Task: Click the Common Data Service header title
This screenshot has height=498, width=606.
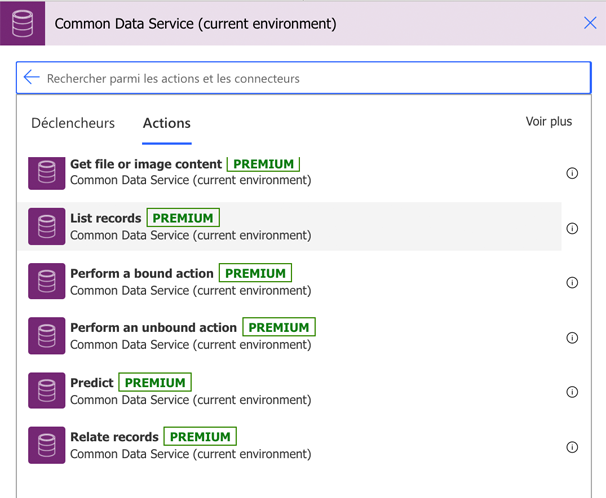Action: click(x=195, y=24)
